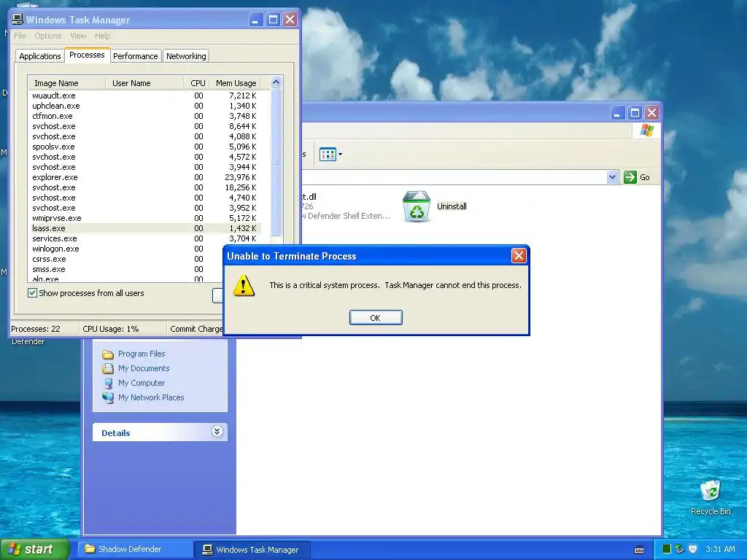Click the Task Manager title bar icon
Image resolution: width=747 pixels, height=560 pixels.
(x=18, y=19)
